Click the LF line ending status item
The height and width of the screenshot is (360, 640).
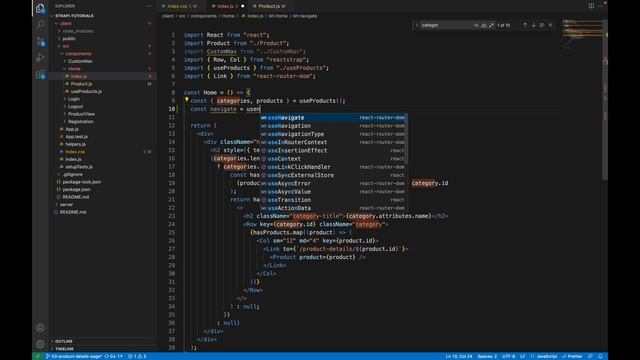pyautogui.click(x=522, y=356)
